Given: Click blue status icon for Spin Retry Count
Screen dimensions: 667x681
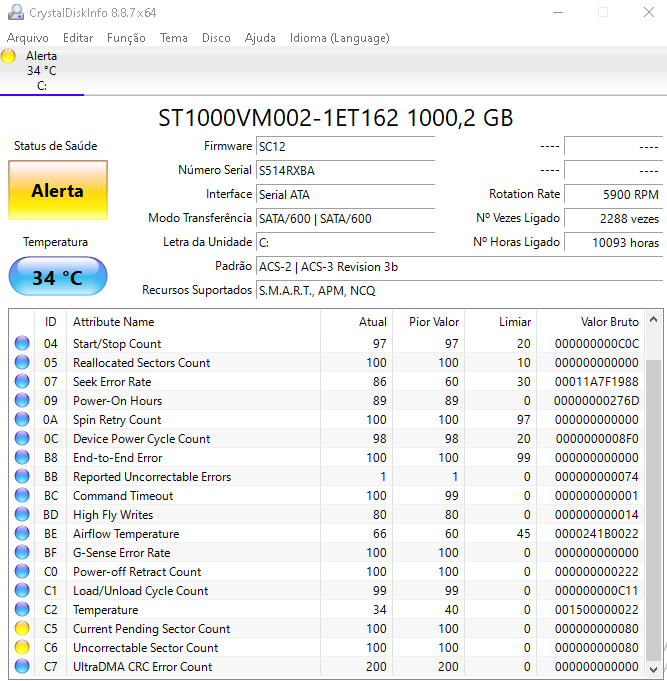Looking at the screenshot, I should (22, 419).
